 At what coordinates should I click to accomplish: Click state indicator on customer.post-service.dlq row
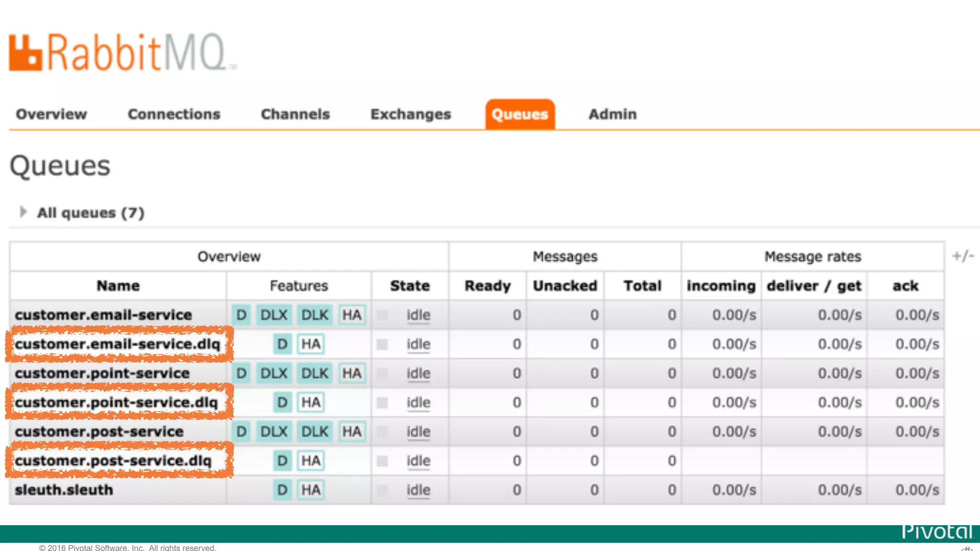[382, 461]
